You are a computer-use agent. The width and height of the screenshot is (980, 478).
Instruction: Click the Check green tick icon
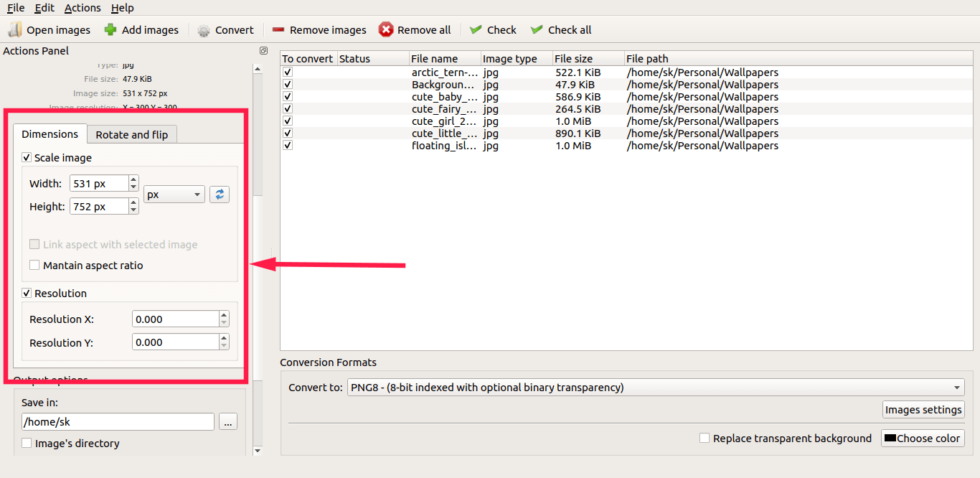[476, 29]
